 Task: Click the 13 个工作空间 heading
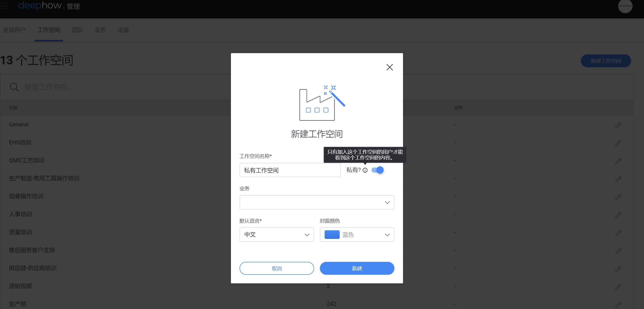click(37, 60)
